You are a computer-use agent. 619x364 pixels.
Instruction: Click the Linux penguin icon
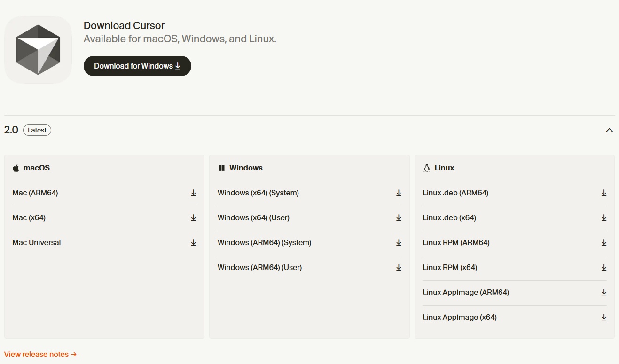pyautogui.click(x=427, y=168)
